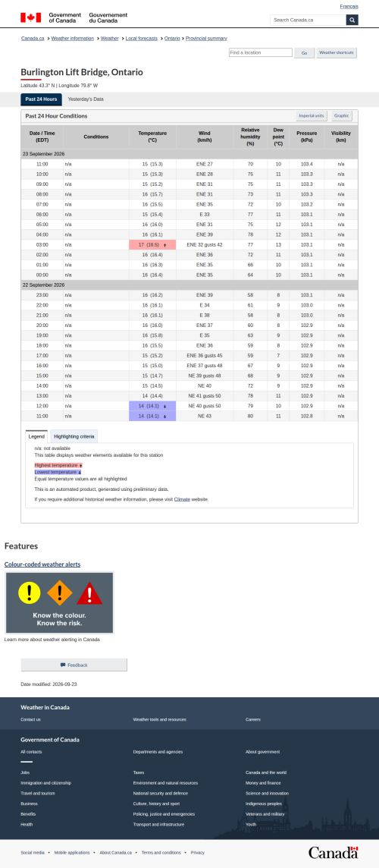379x868 pixels.
Task: Open Culture, history and sport link
Action: coord(157,804)
